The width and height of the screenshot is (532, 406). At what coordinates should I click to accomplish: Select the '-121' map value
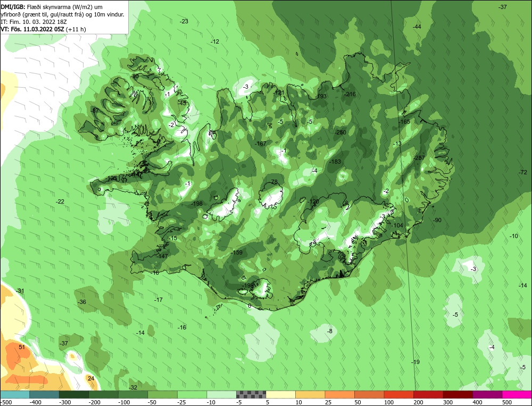coord(279,93)
